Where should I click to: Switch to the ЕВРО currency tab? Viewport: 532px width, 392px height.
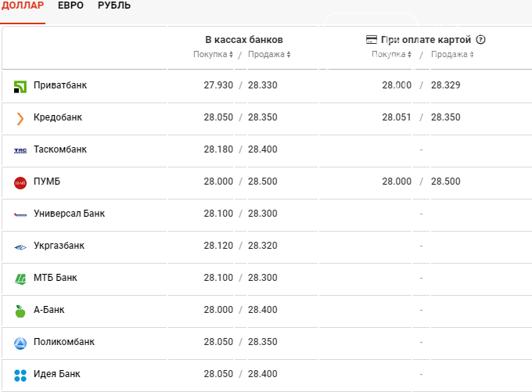click(70, 5)
